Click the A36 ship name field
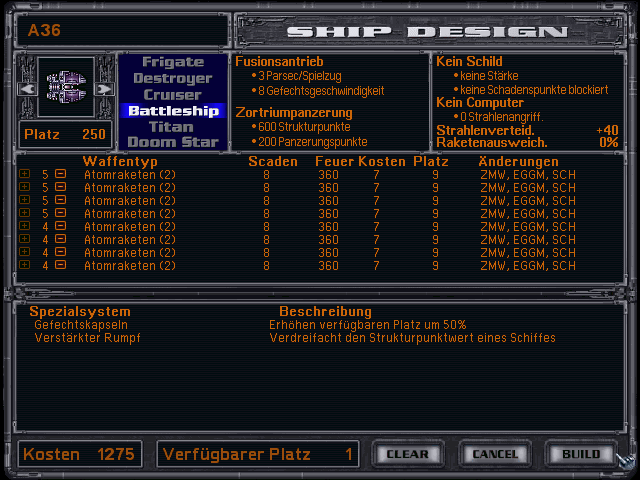 pyautogui.click(x=120, y=30)
